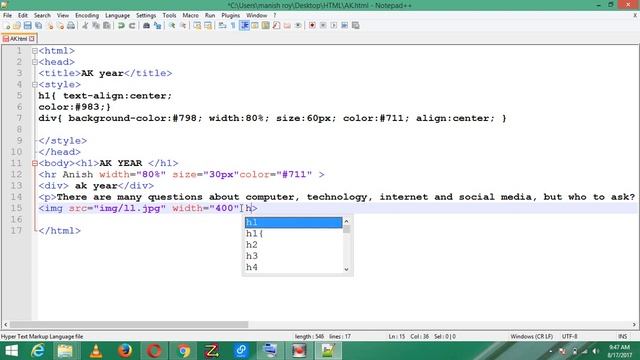
Task: Open the Function List toolbar icon
Action: 276,25
